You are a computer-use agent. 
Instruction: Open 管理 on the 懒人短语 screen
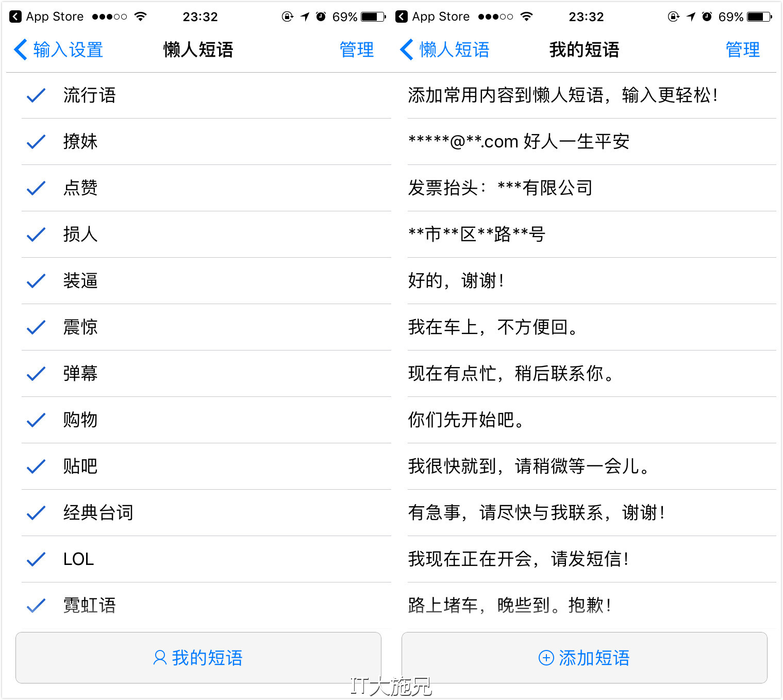tap(356, 49)
